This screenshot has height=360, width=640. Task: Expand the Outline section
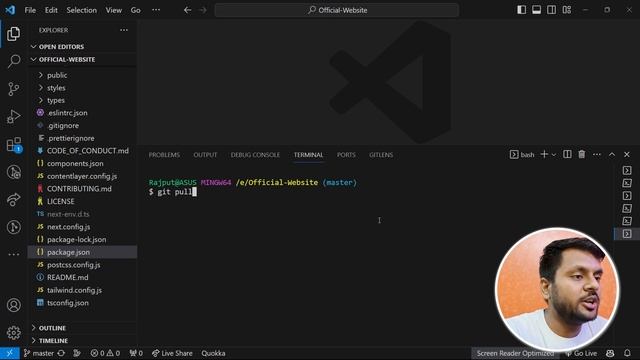click(83, 328)
